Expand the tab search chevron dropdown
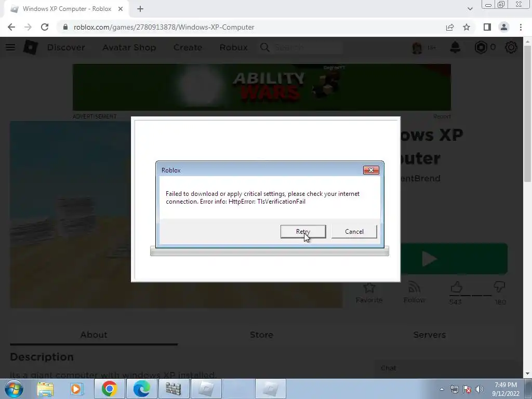The image size is (532, 399). click(470, 9)
